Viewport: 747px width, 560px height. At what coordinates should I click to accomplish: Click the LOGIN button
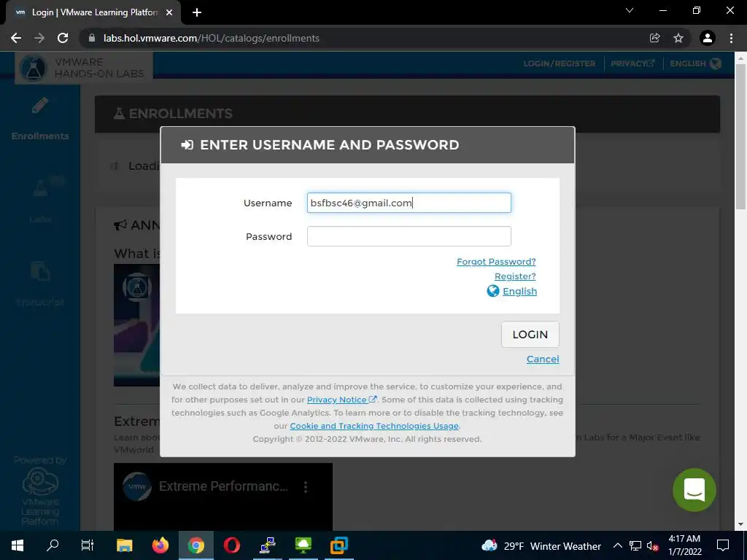tap(530, 334)
